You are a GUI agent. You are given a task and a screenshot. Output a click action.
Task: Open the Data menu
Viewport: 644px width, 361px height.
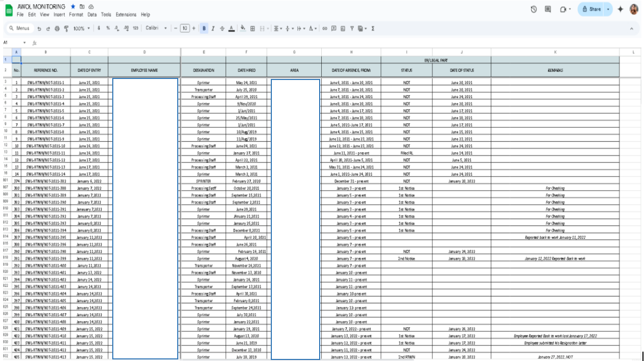(92, 15)
